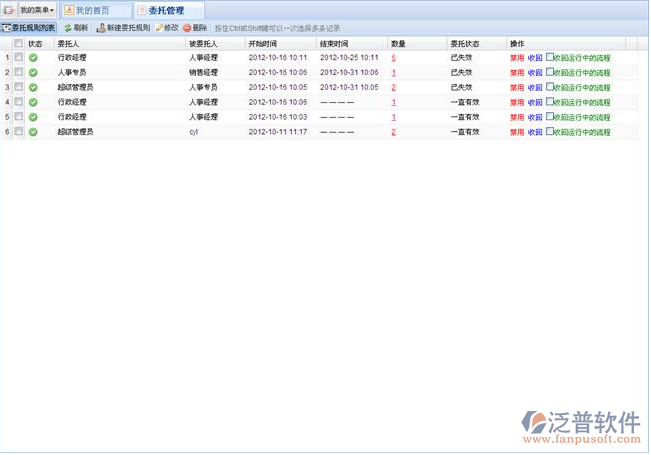Screen dimensions: 651x455
Task: Sort by start time (开始时间) column header
Action: (262, 44)
